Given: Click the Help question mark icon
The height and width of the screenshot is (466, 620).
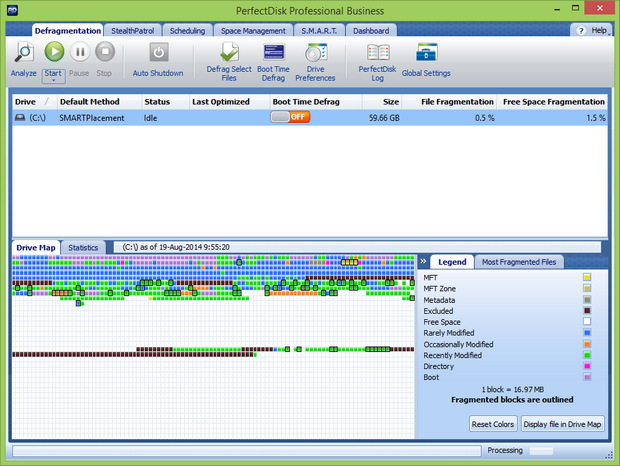Looking at the screenshot, I should tap(580, 31).
